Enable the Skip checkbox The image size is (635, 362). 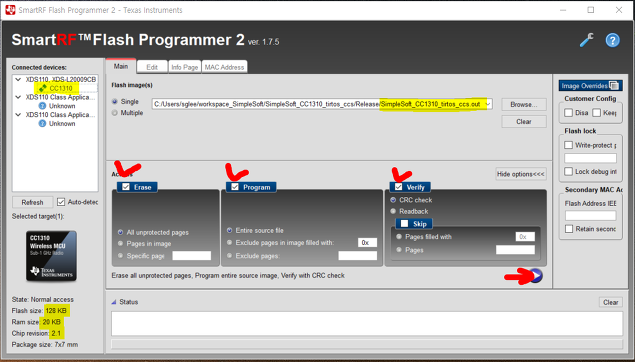tap(404, 224)
